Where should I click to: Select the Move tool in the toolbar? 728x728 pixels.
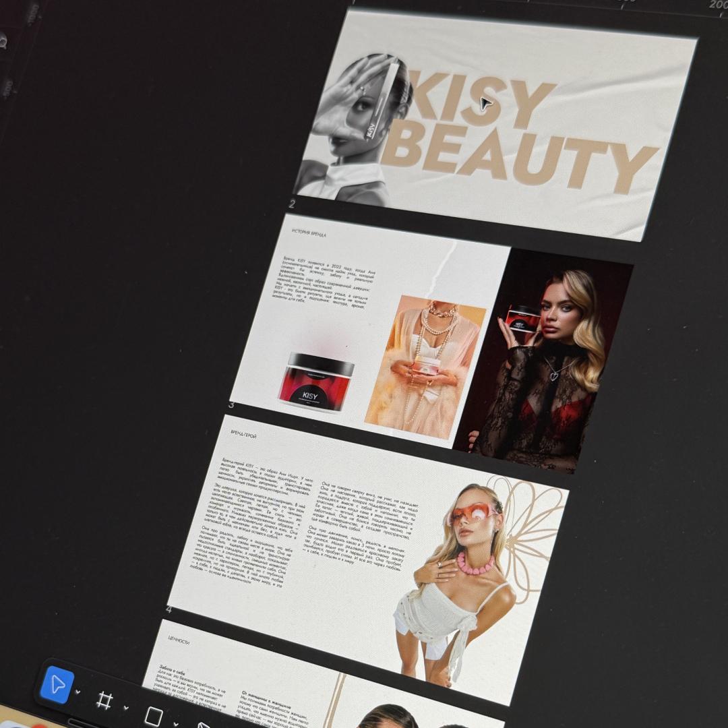pos(57,684)
